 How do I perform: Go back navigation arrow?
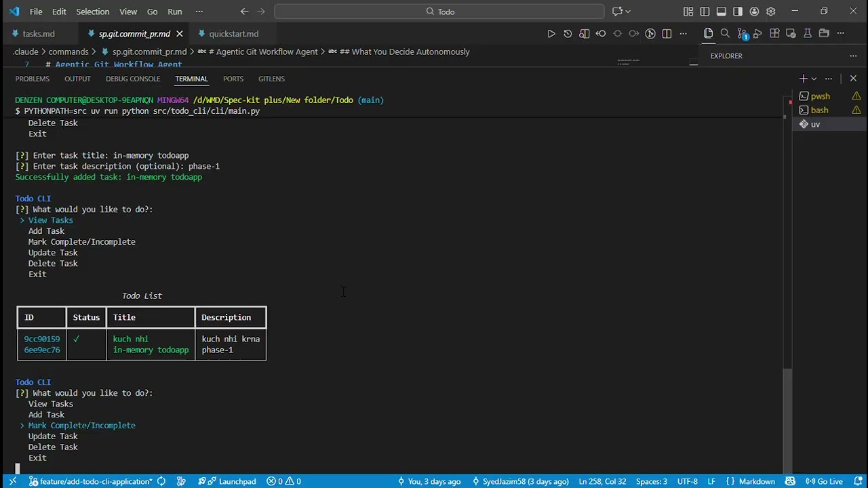pos(244,12)
